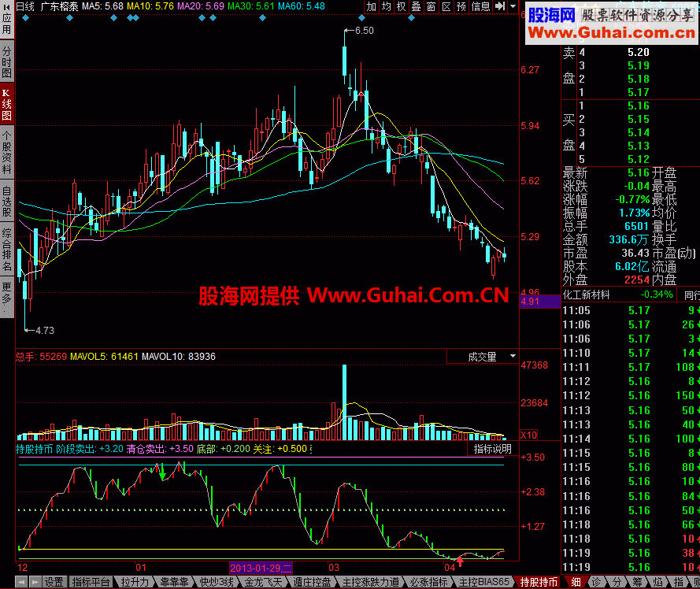Image resolution: width=700 pixels, height=589 pixels.
Task: Switch to the 诊 diagnosis tab
Action: click(x=597, y=582)
